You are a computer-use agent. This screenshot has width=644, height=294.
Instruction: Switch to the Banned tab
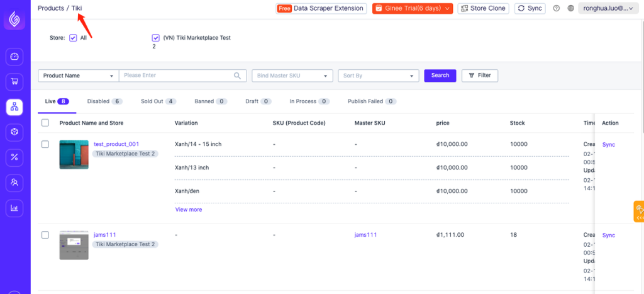coord(211,101)
